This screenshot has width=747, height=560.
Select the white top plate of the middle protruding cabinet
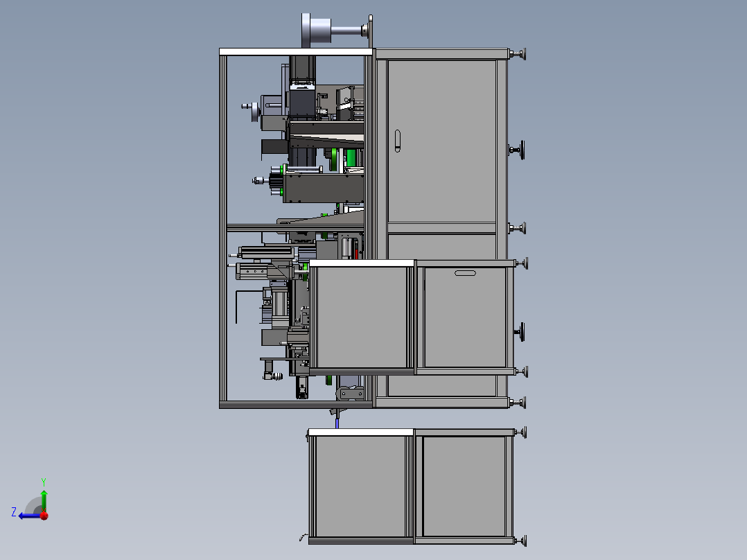(x=362, y=263)
